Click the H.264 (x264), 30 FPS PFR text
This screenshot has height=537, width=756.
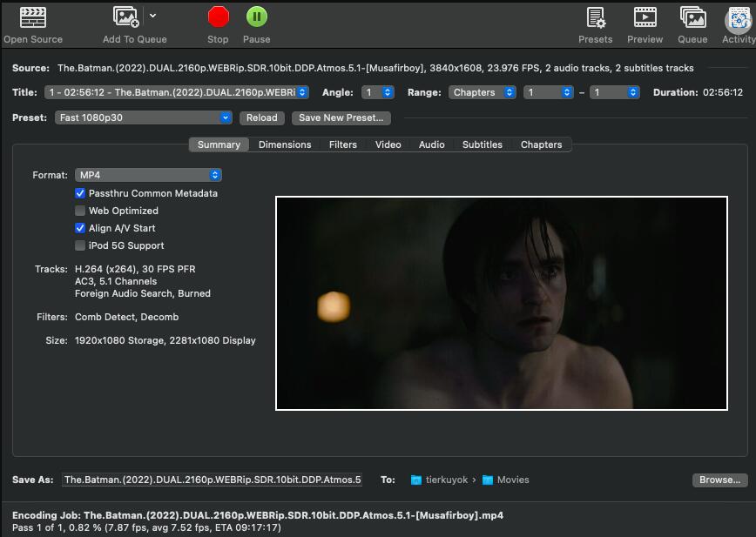pos(135,269)
